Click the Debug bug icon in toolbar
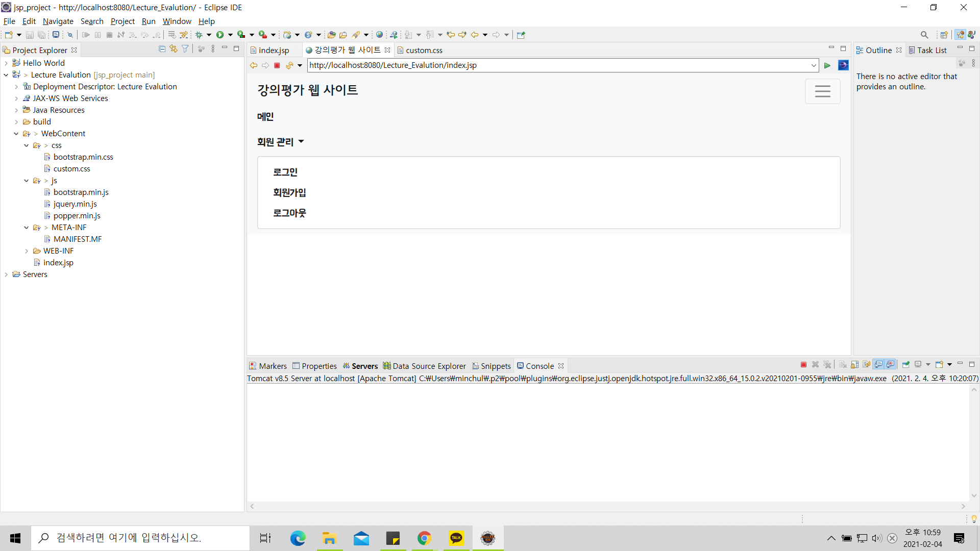 tap(199, 35)
